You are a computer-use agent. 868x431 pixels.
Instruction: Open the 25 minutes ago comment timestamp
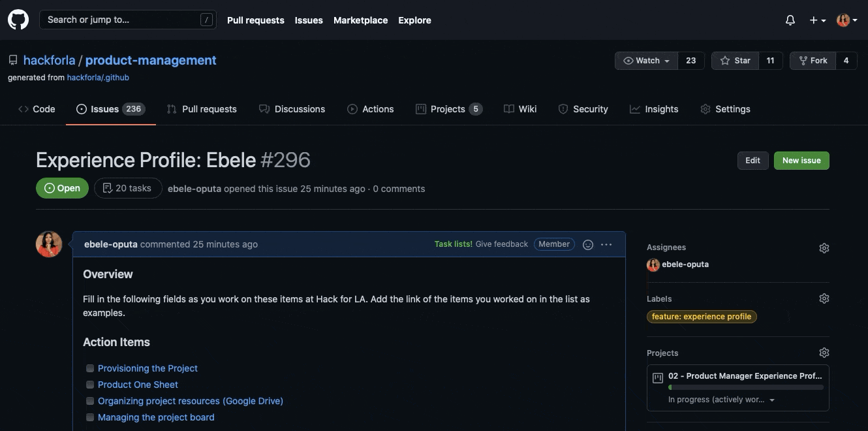pyautogui.click(x=225, y=244)
